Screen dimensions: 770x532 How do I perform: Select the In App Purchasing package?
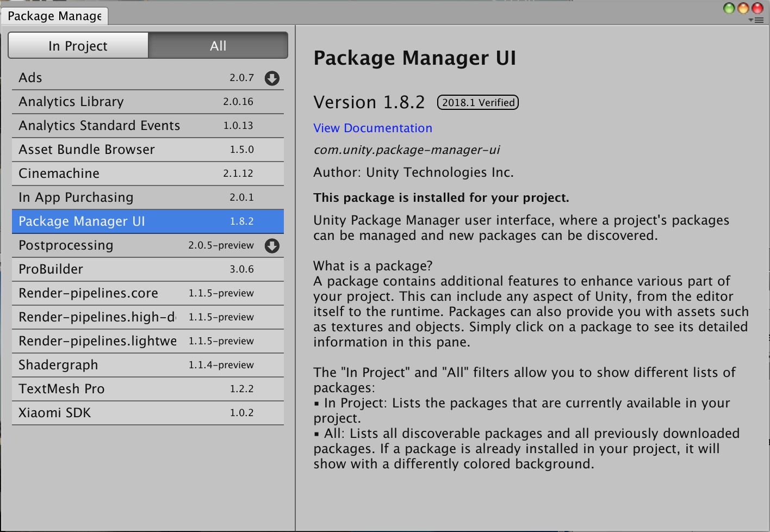click(148, 197)
